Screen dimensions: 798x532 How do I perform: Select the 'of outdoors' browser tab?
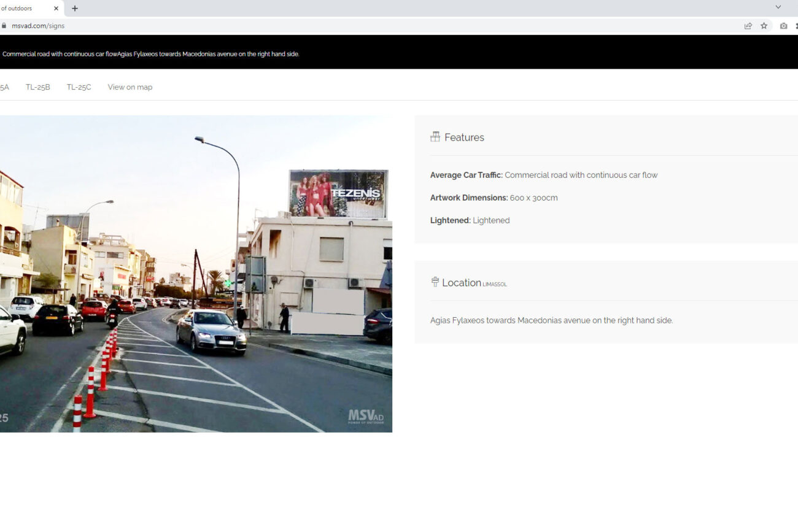(21, 9)
